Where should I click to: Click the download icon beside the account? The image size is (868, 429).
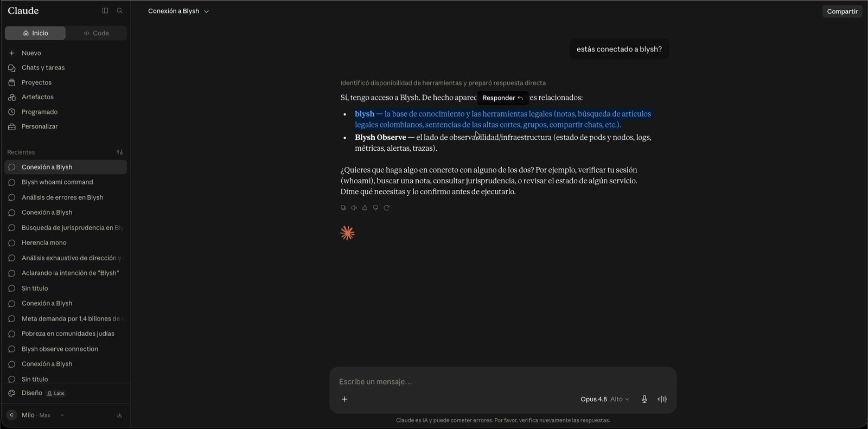click(x=120, y=415)
